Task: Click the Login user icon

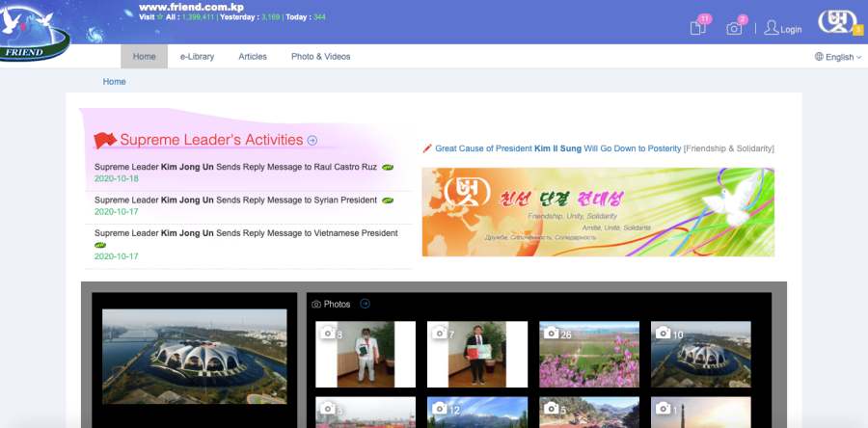Action: (772, 28)
